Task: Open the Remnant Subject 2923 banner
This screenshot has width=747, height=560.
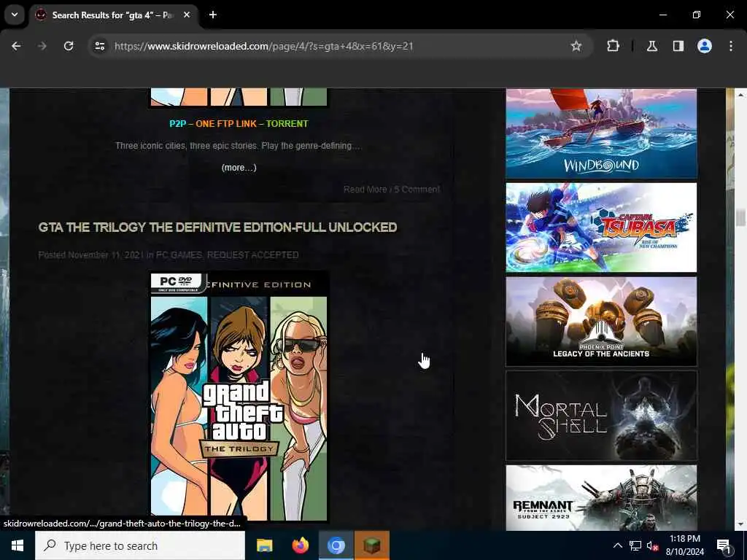Action: [601, 497]
